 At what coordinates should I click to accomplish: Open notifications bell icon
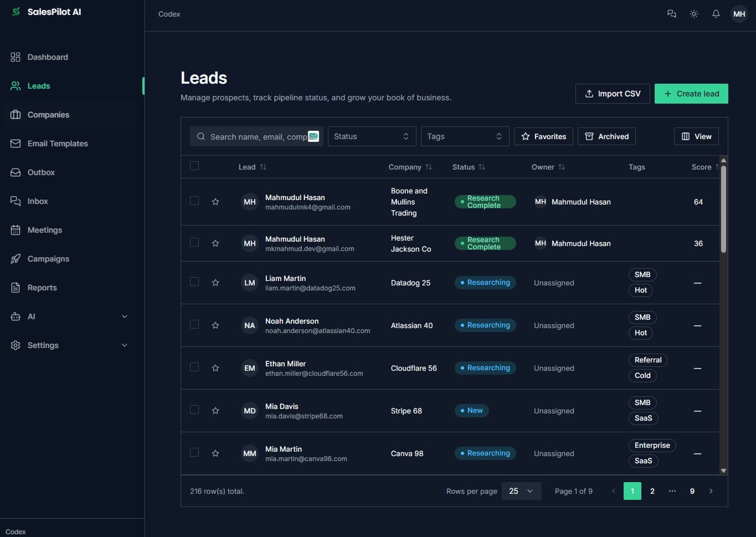(716, 14)
